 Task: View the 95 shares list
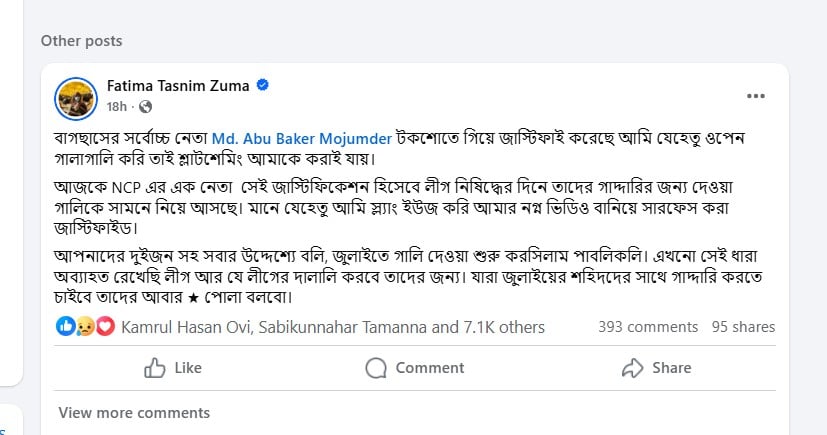tap(743, 327)
